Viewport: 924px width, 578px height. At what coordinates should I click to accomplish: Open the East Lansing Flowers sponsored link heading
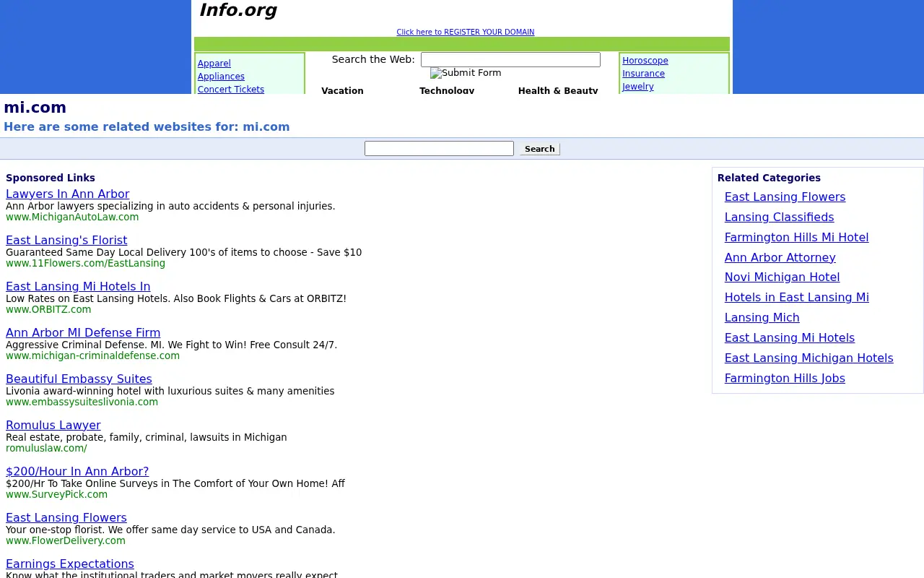pyautogui.click(x=66, y=517)
